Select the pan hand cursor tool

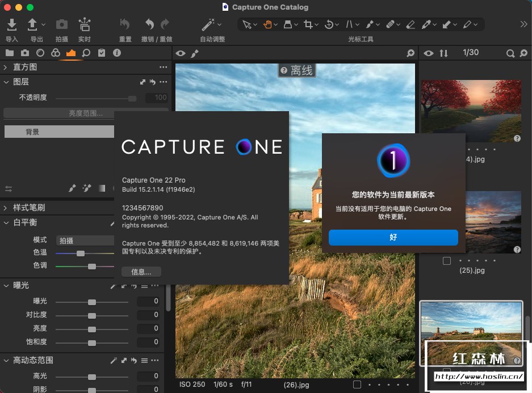click(267, 24)
